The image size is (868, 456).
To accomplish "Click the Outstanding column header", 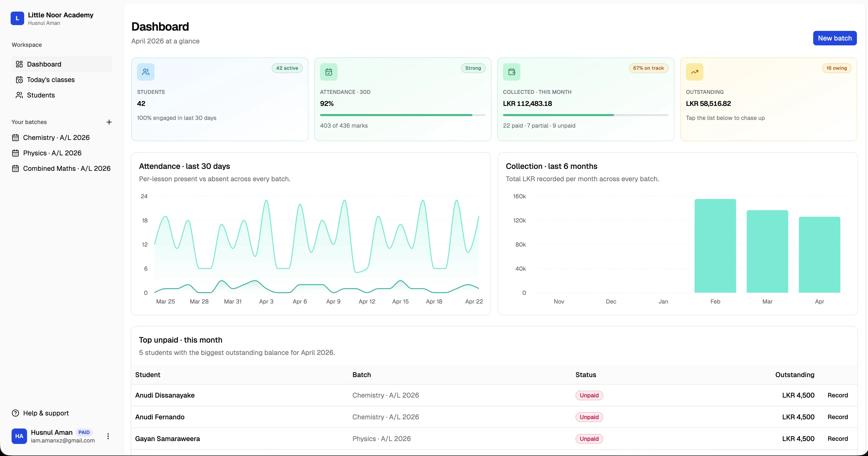I will click(x=795, y=375).
